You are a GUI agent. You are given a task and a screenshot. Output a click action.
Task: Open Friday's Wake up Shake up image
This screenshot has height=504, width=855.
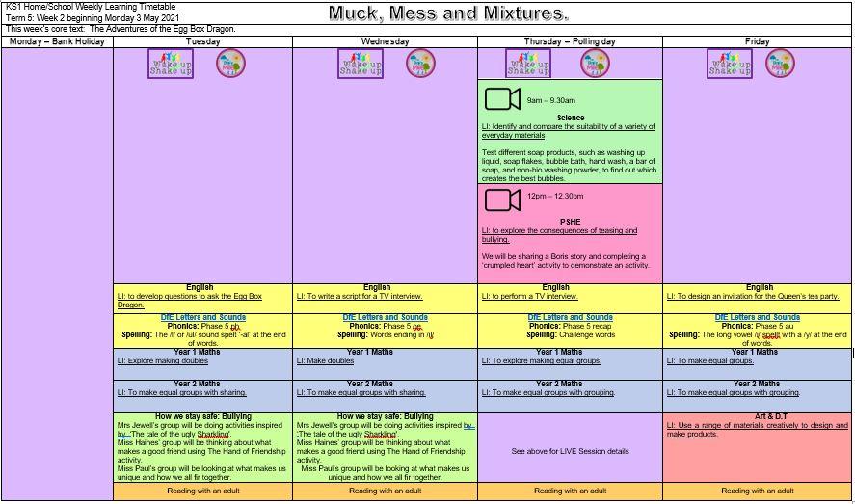(730, 64)
